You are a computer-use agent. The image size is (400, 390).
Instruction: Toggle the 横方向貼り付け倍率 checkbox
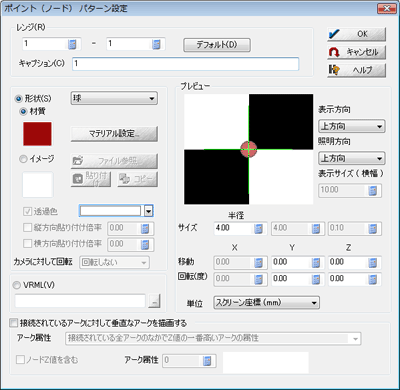27,244
